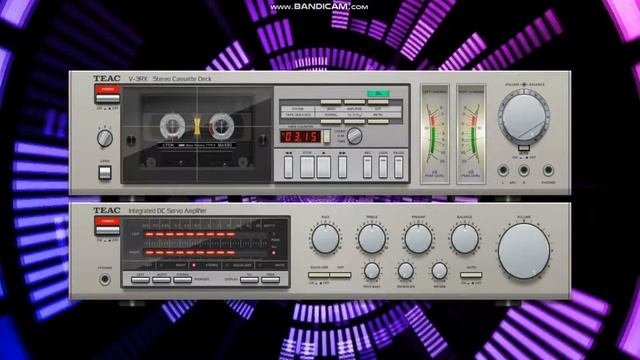
Task: Hit the STOP button on the deck
Action: [307, 167]
